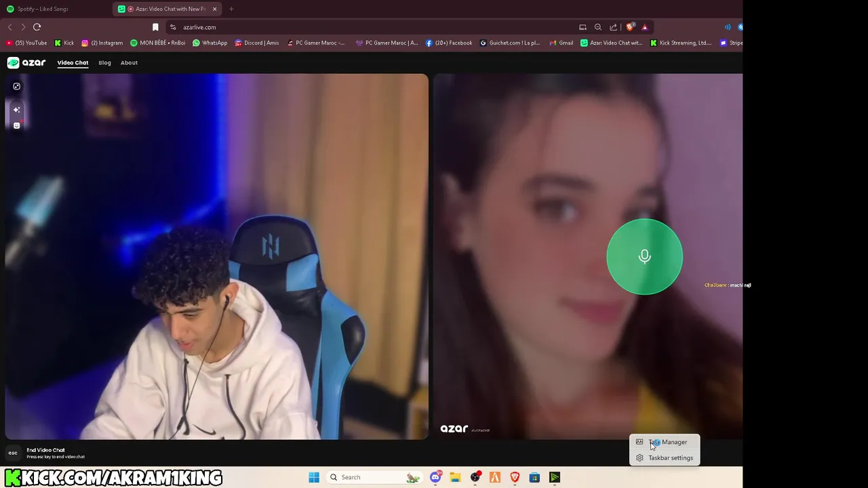The height and width of the screenshot is (488, 868).
Task: Click the End Video Chat button
Action: (x=56, y=453)
